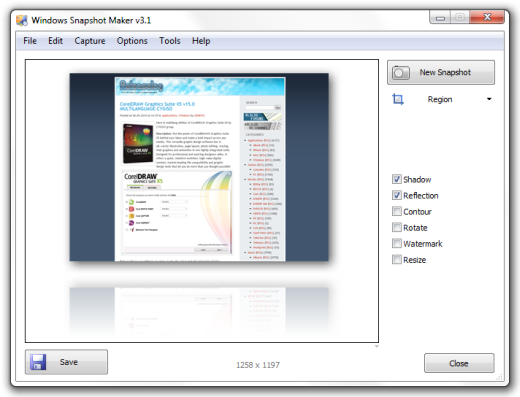Image resolution: width=520 pixels, height=397 pixels.
Task: Close window using the red X button
Action: 487,17
